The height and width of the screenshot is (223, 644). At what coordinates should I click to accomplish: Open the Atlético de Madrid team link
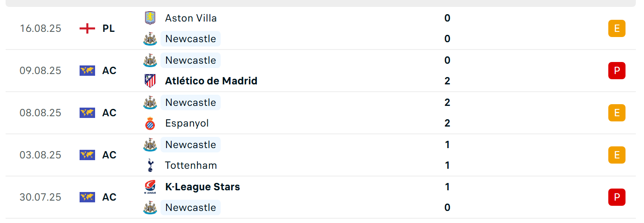[x=211, y=81]
